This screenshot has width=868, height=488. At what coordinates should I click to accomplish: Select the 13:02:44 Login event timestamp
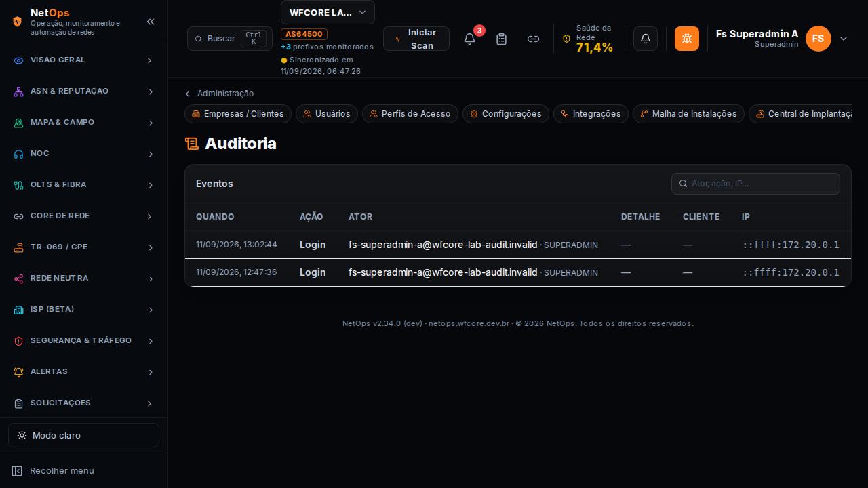[237, 245]
